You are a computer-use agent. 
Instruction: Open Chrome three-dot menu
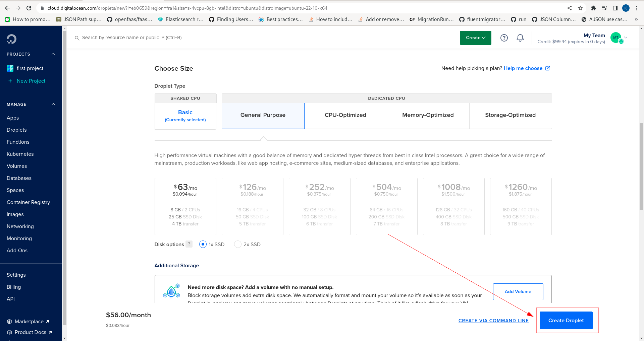(x=637, y=8)
